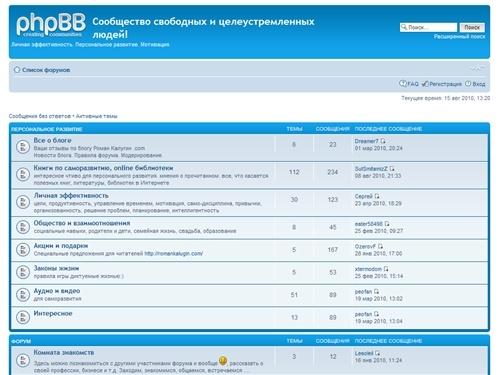The width and height of the screenshot is (500, 375).
Task: Click the Поиск search input field
Action: point(428,27)
